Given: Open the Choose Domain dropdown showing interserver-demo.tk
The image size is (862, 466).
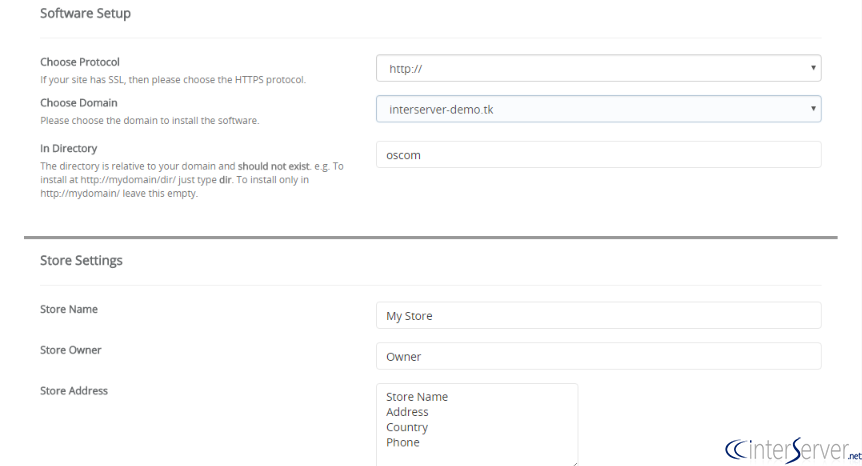Looking at the screenshot, I should (x=599, y=109).
